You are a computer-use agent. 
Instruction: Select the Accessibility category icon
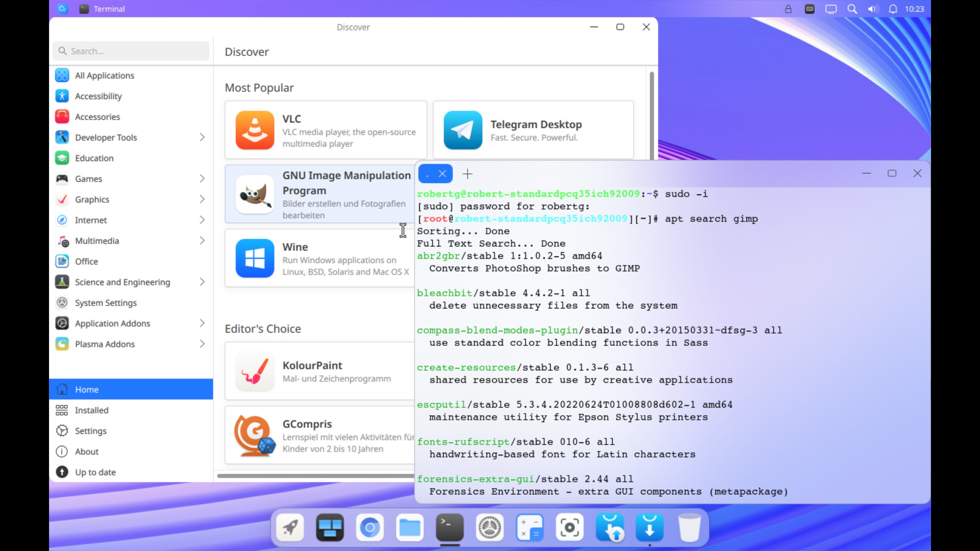pos(62,96)
